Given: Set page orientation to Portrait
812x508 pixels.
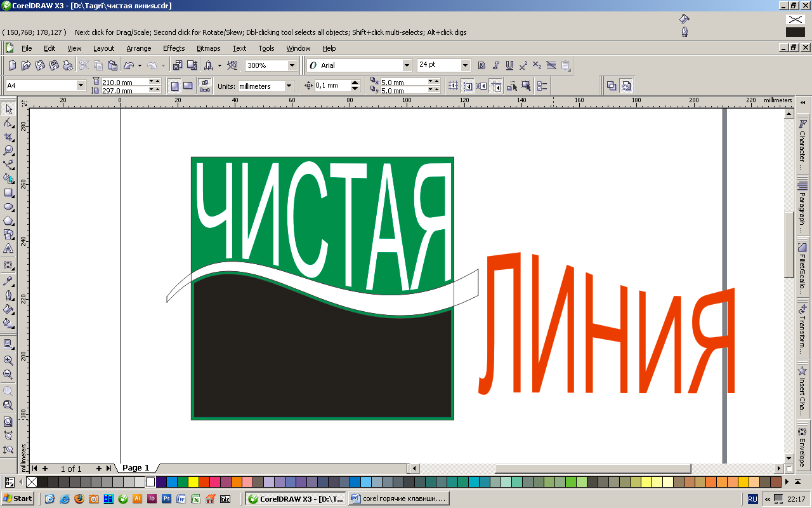Looking at the screenshot, I should 174,86.
